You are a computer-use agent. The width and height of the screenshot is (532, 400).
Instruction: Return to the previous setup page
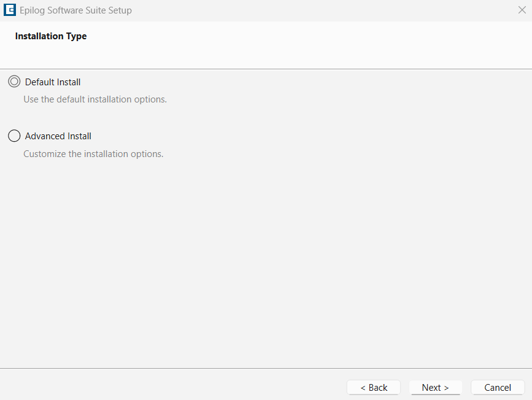(x=373, y=387)
